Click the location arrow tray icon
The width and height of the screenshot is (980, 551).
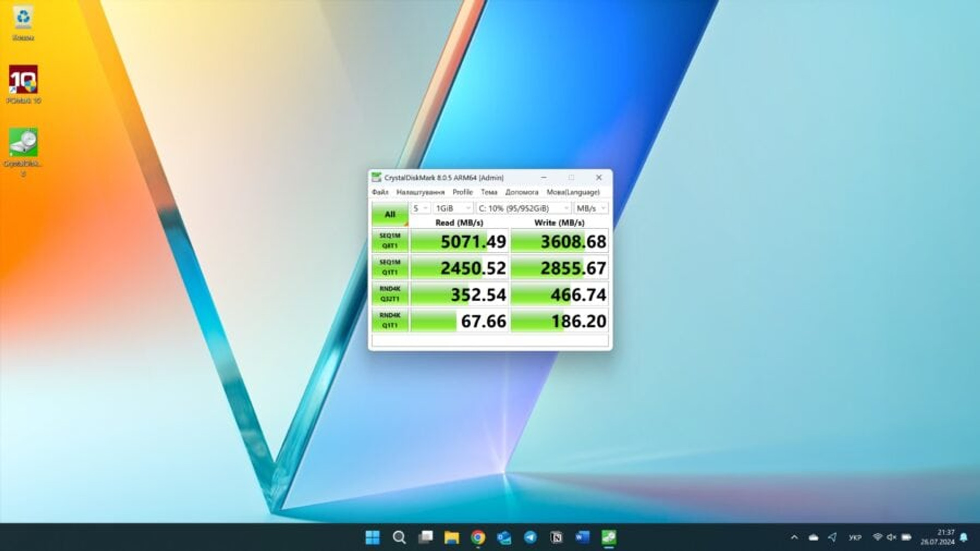click(832, 537)
